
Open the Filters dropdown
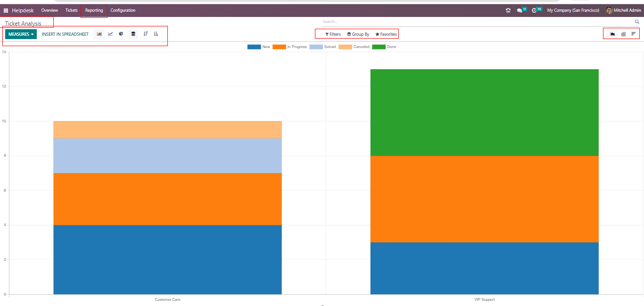pos(333,34)
